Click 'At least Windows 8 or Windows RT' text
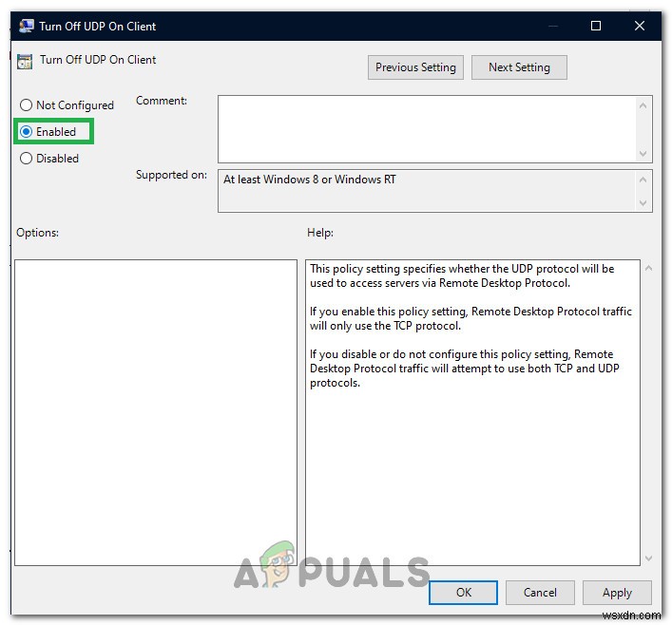672x625 pixels. [x=309, y=180]
